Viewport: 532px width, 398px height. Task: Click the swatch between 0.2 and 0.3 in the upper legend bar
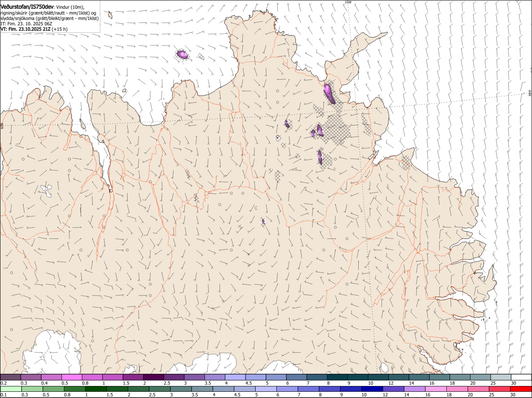point(10,377)
